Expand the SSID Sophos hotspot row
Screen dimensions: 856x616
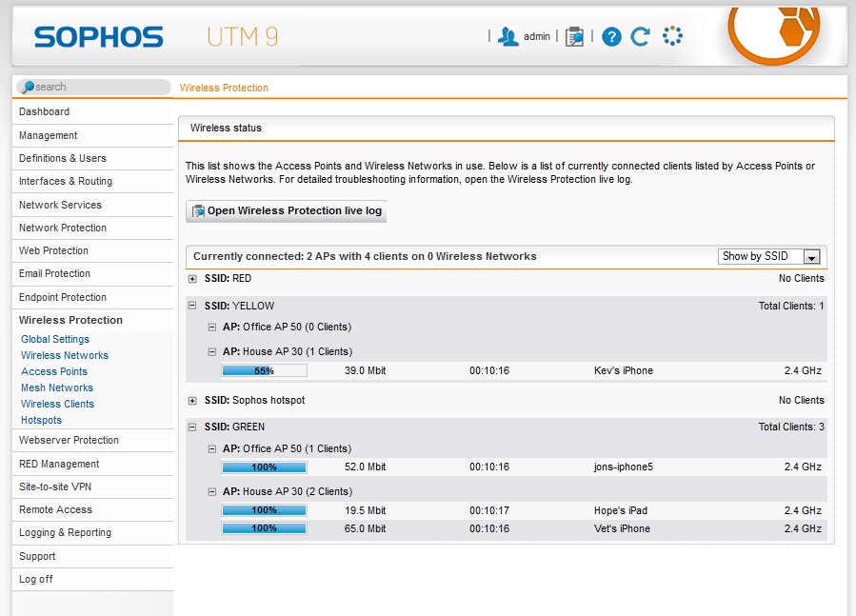pyautogui.click(x=192, y=401)
